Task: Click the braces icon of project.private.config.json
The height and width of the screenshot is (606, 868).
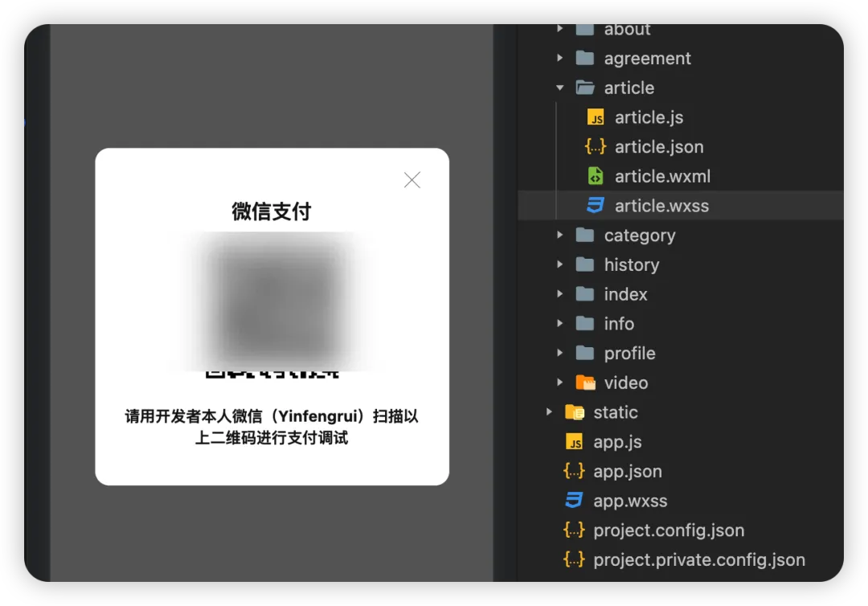Action: [574, 559]
